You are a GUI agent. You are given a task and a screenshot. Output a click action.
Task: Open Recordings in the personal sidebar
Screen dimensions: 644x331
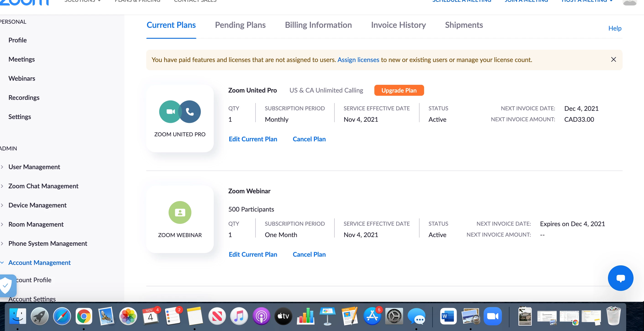[24, 98]
